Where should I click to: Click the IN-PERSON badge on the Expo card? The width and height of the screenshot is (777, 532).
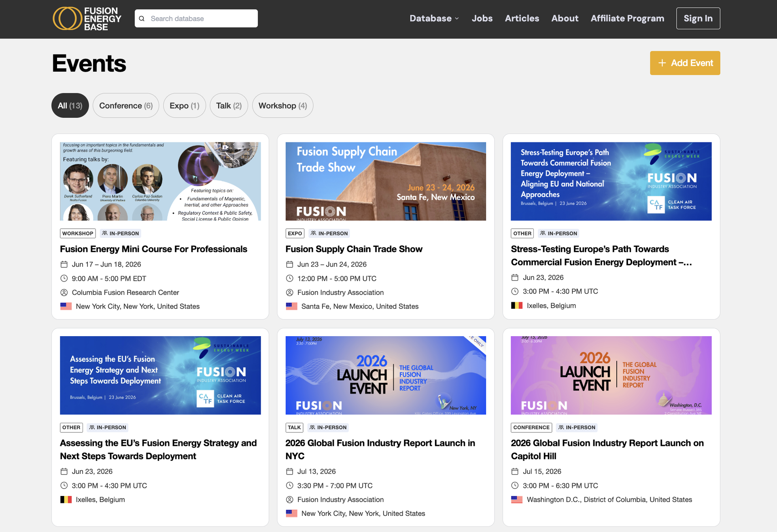click(329, 233)
